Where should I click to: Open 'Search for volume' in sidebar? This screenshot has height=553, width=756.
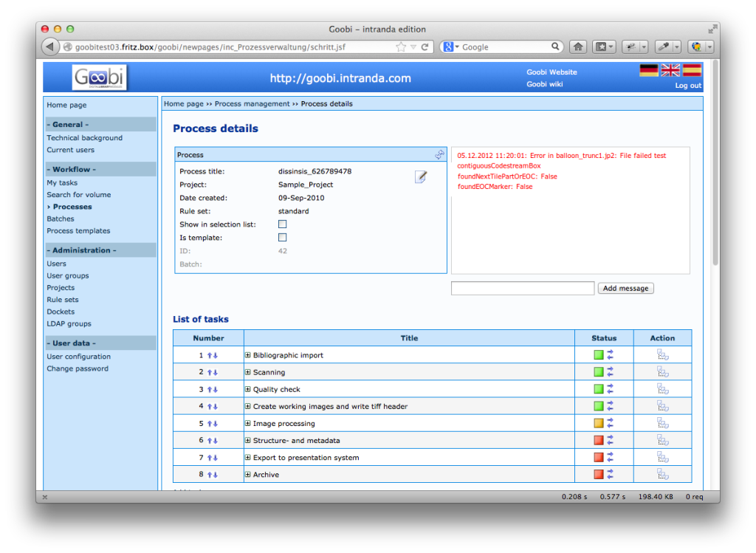click(78, 195)
